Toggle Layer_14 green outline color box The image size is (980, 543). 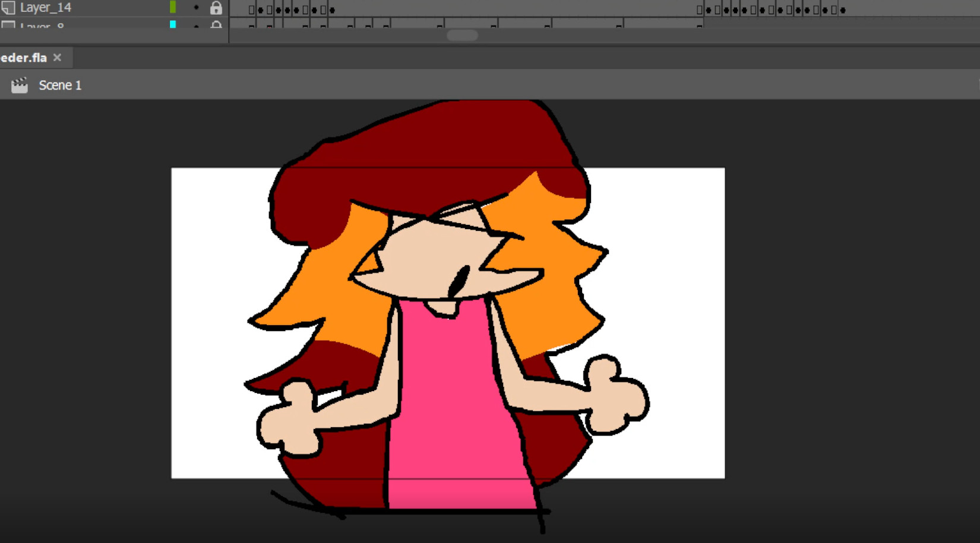173,7
